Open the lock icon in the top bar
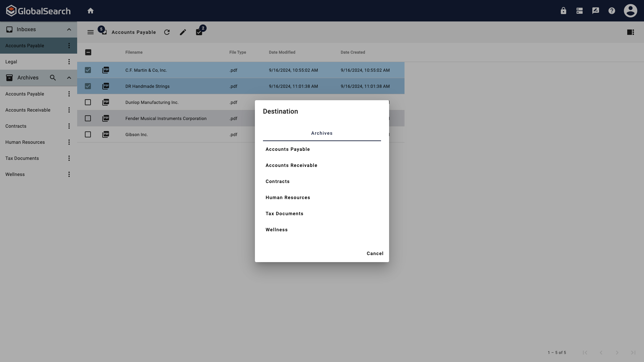This screenshot has width=644, height=362. [563, 10]
